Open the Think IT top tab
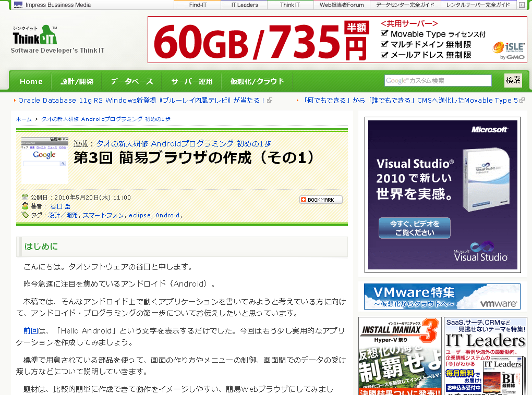This screenshot has height=395, width=532. coord(290,5)
